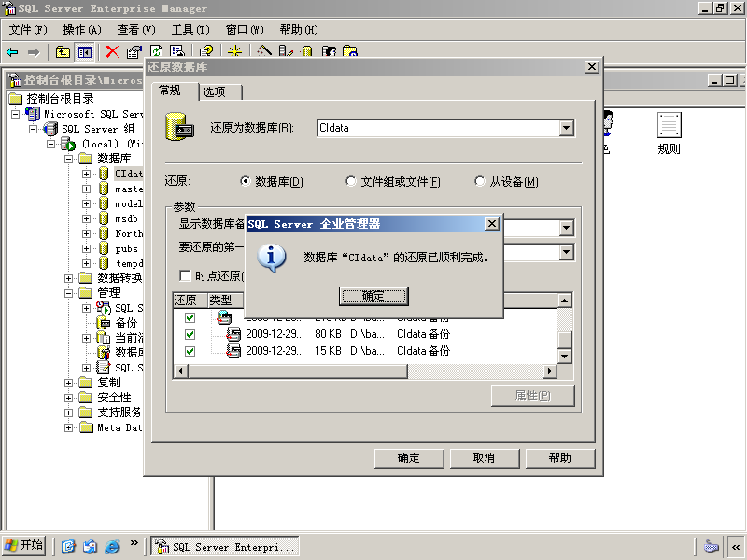Open the Properties toolbar icon

point(134,52)
